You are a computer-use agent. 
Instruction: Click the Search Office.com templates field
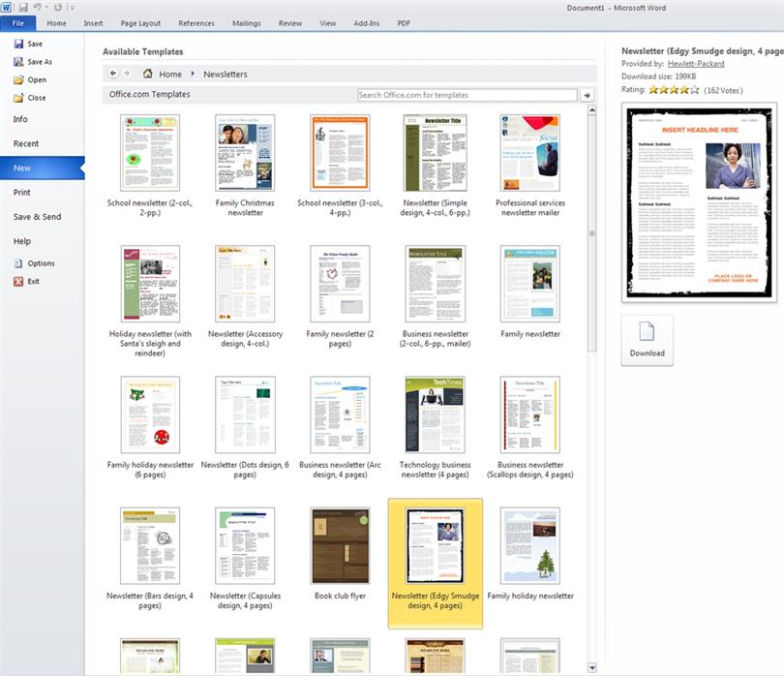(467, 95)
